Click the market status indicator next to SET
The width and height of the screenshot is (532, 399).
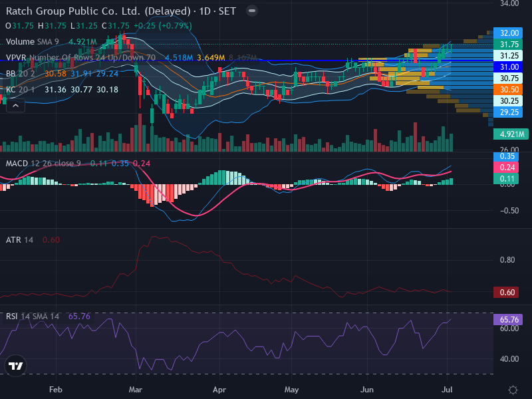click(x=252, y=11)
